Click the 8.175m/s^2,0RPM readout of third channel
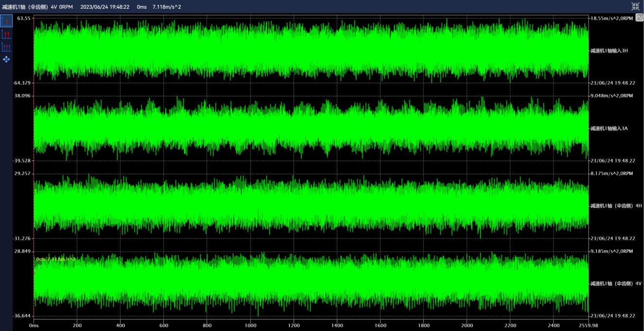 (611, 173)
